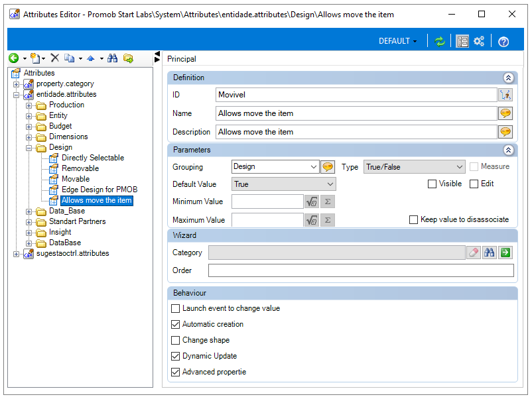This screenshot has width=532, height=399.
Task: Uncheck the Dynamic Update checkbox
Action: pyautogui.click(x=175, y=356)
